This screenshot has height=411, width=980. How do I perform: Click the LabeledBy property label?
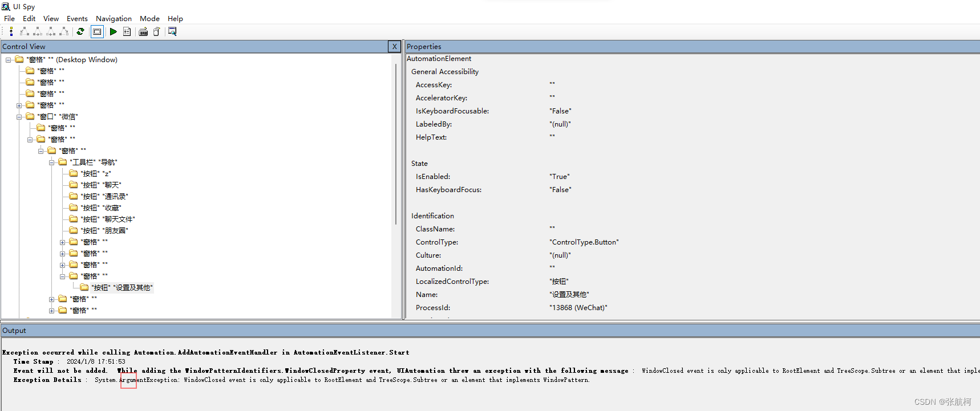pos(434,124)
